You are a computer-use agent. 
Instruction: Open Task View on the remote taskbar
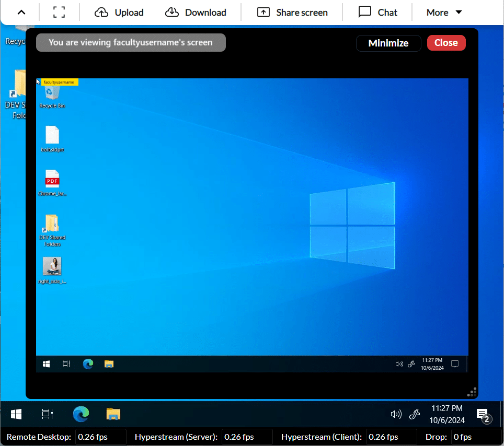(x=66, y=364)
